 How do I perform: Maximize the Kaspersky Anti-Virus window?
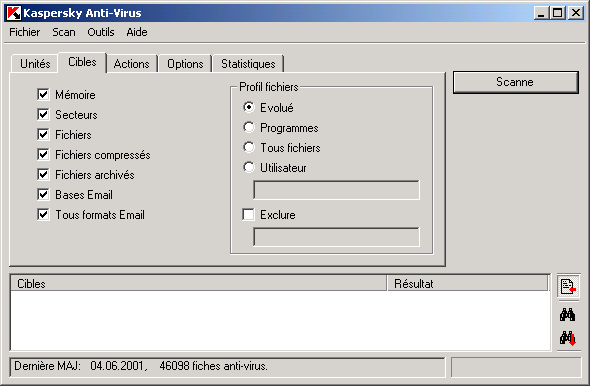[558, 13]
